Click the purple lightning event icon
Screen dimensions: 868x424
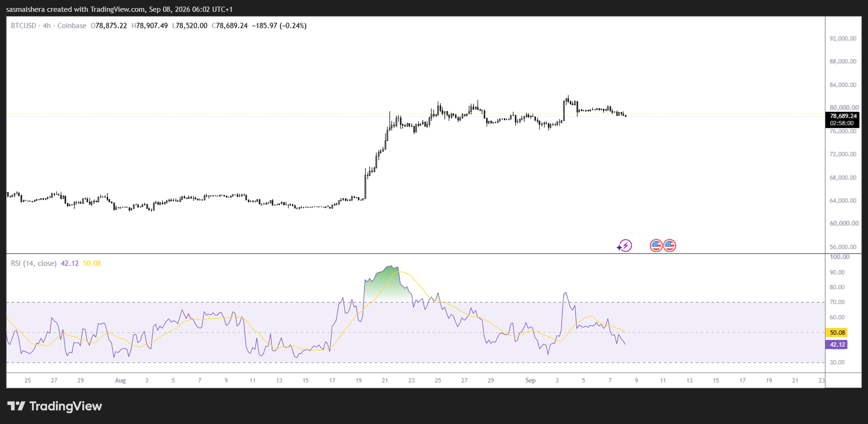pos(625,246)
